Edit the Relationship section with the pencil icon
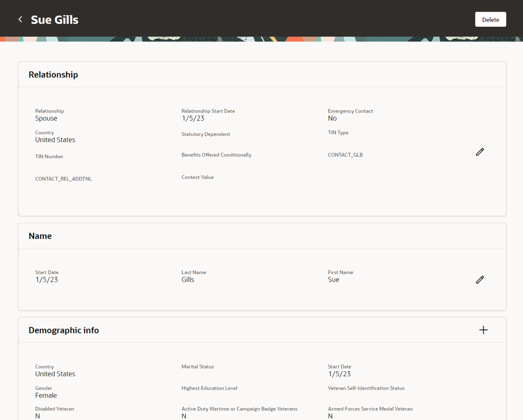The width and height of the screenshot is (523, 420). point(480,152)
